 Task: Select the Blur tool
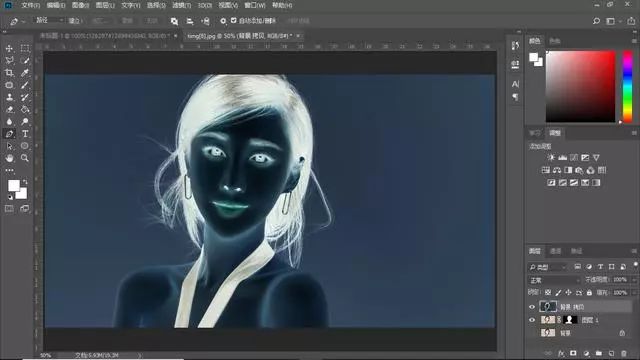(9, 122)
